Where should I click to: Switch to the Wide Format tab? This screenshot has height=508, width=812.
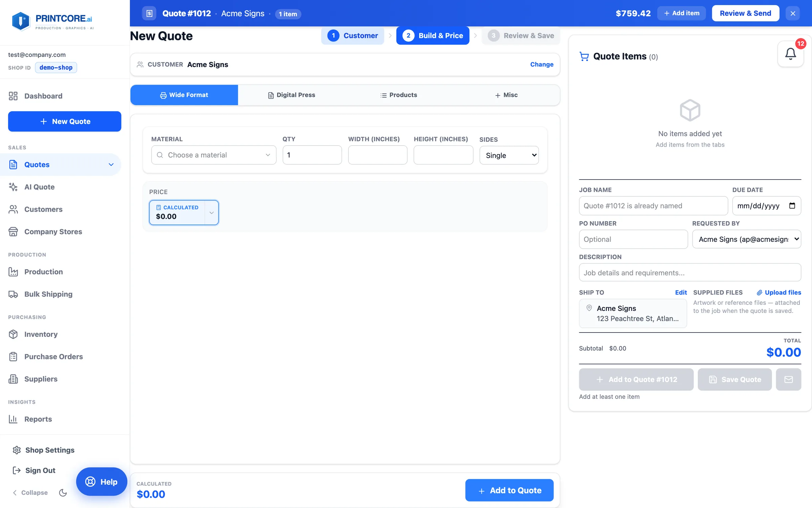coord(184,95)
